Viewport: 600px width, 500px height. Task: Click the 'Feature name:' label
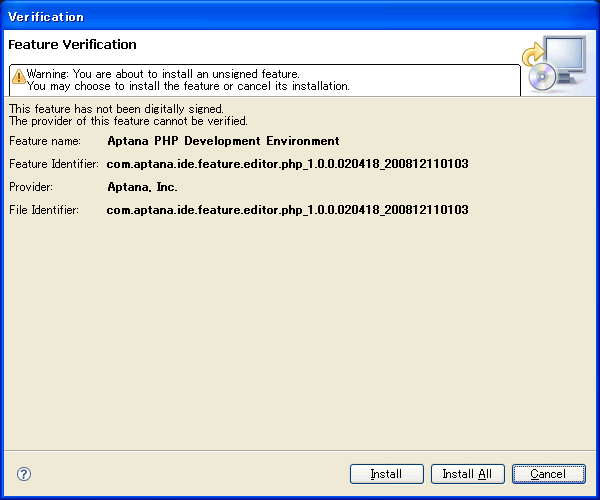pos(45,141)
